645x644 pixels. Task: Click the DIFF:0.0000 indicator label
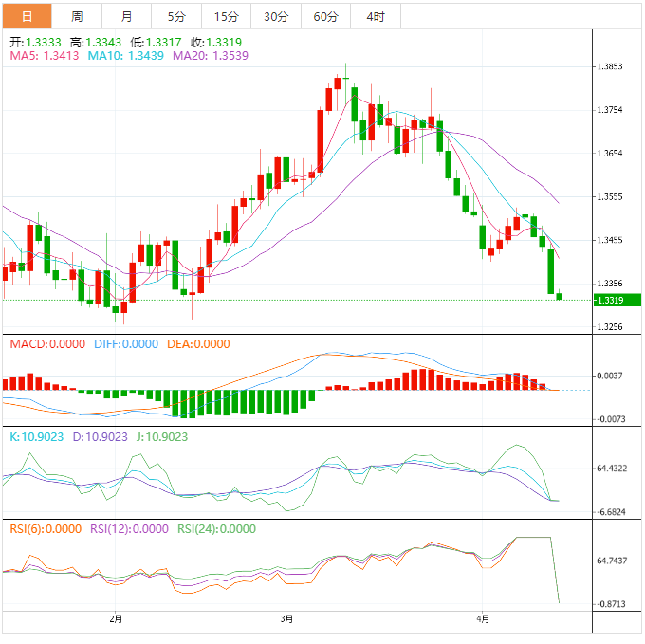tap(126, 343)
